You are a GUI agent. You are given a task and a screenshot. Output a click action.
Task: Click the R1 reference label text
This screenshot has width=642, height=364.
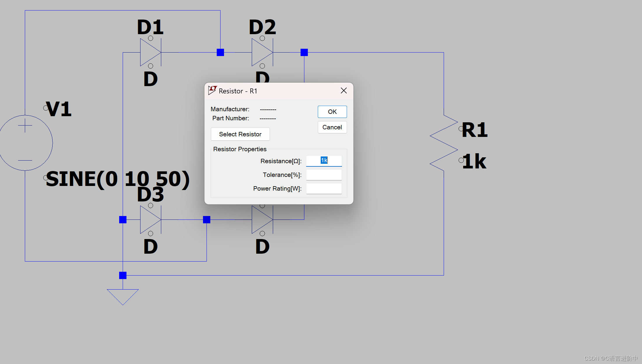[475, 130]
